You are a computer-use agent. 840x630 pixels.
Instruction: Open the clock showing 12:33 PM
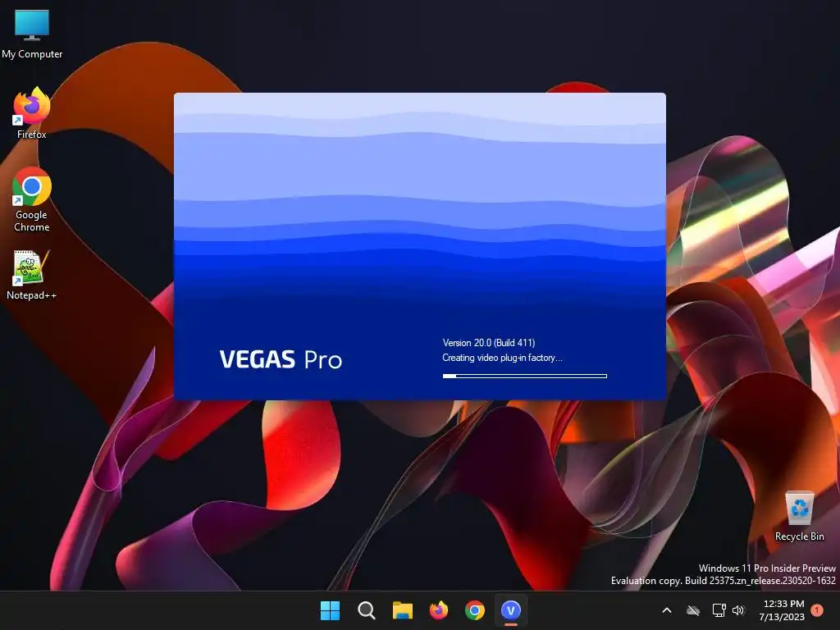coord(782,610)
